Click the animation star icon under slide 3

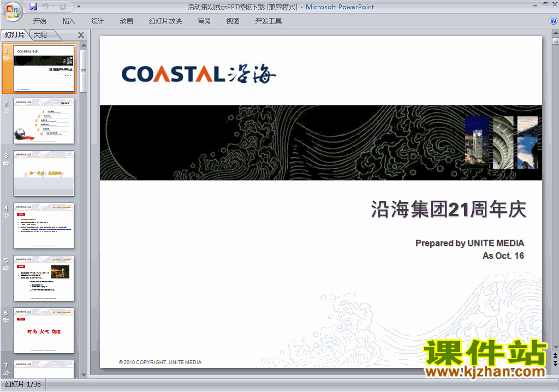6,163
